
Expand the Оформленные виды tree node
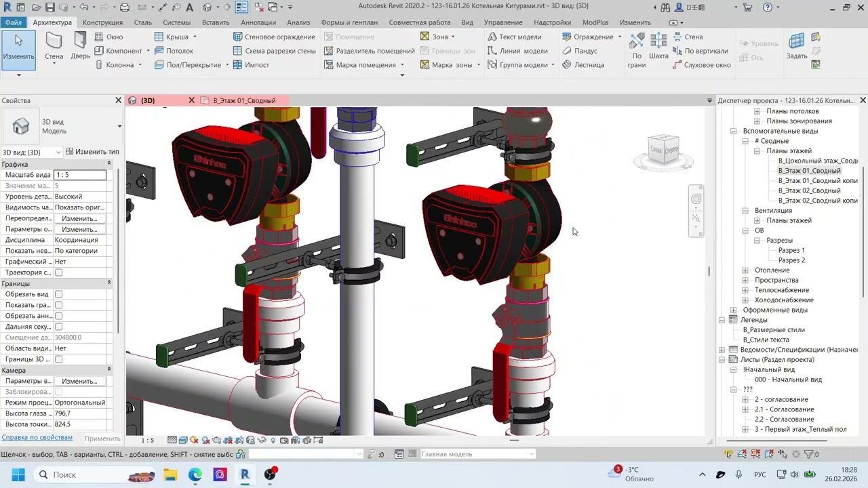pyautogui.click(x=734, y=310)
